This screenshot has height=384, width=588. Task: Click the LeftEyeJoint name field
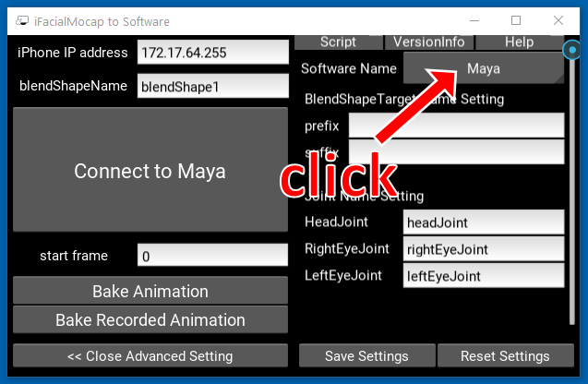click(x=484, y=276)
